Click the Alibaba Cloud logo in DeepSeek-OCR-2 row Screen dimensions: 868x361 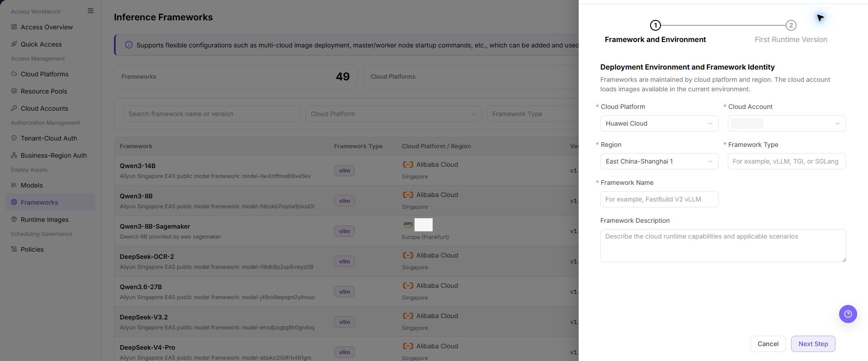pyautogui.click(x=408, y=255)
